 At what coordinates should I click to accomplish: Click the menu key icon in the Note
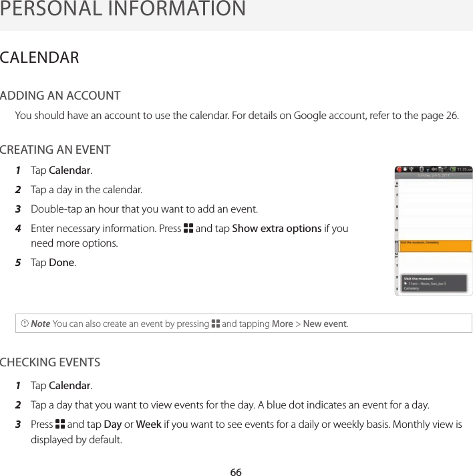(x=215, y=324)
